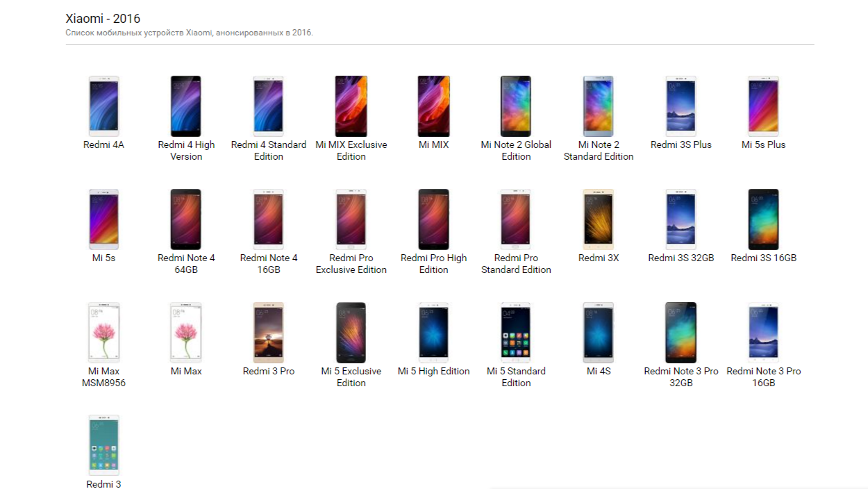The image size is (868, 489).
Task: Click the "Redmi 3X" name link
Action: point(599,258)
